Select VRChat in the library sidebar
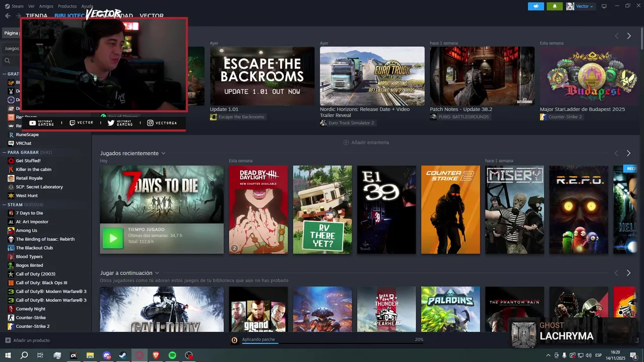Image resolution: width=644 pixels, height=362 pixels. tap(23, 143)
